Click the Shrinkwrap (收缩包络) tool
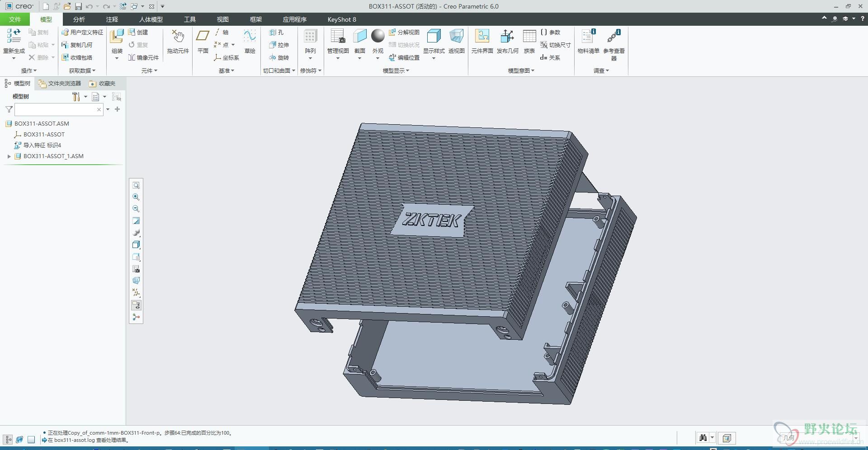This screenshot has height=450, width=868. (x=77, y=57)
